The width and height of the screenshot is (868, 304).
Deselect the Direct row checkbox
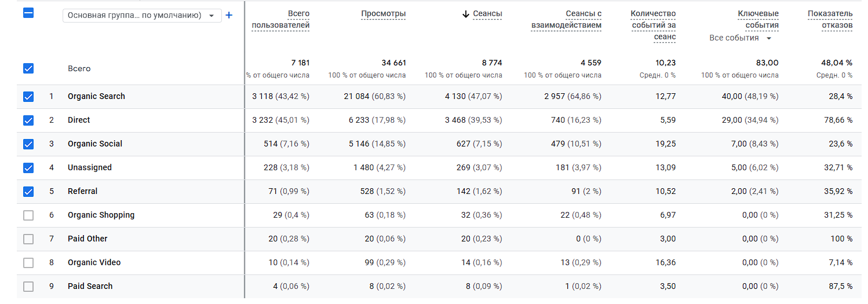click(28, 120)
